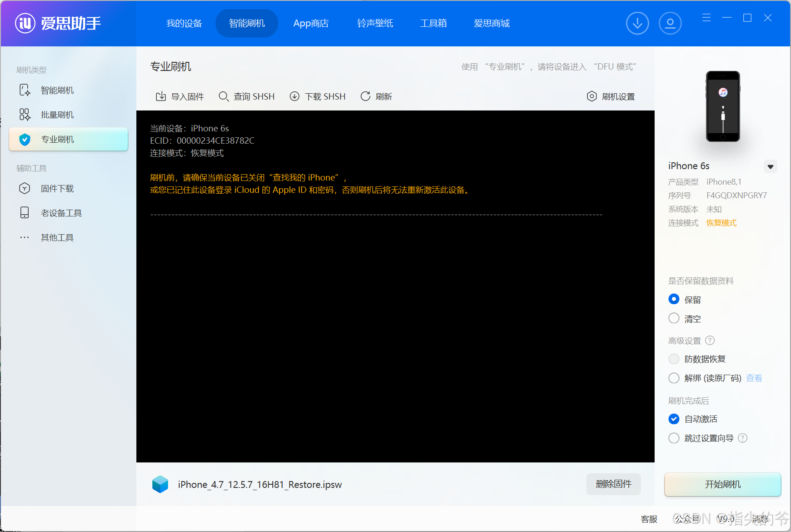The height and width of the screenshot is (532, 791).
Task: Click the iPhone recovery mode image
Action: [x=723, y=106]
